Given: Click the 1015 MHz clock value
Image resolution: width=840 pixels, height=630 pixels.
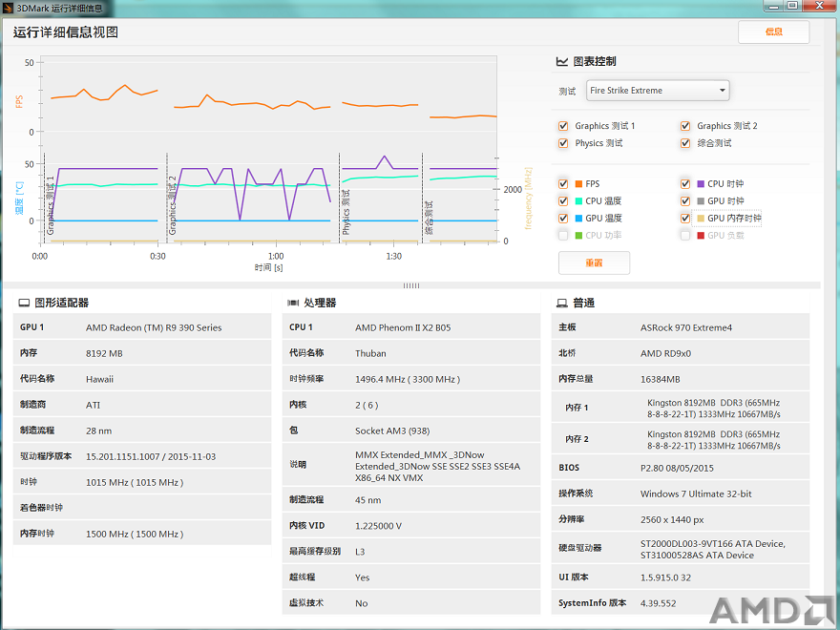Looking at the screenshot, I should point(135,483).
